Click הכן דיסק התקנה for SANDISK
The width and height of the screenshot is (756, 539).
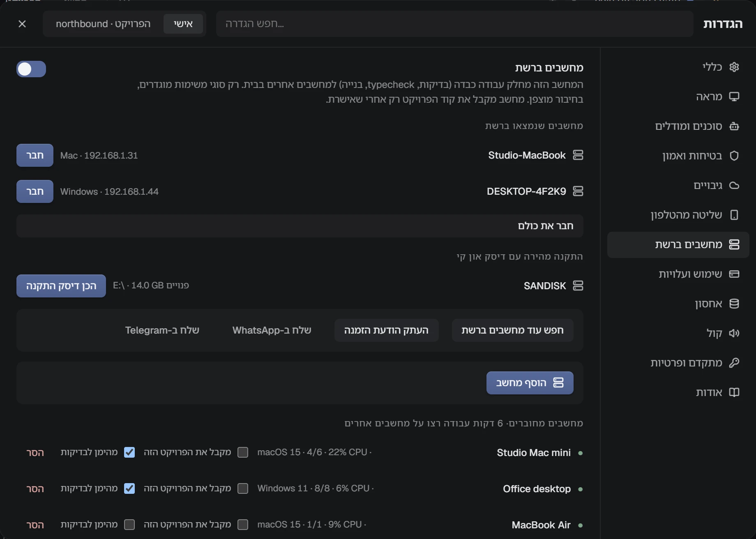tap(61, 286)
